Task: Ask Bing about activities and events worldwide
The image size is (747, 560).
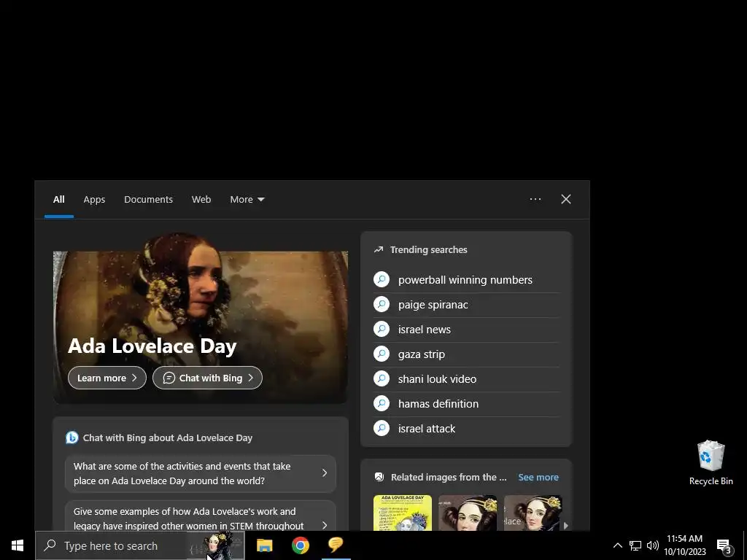Action: point(201,474)
